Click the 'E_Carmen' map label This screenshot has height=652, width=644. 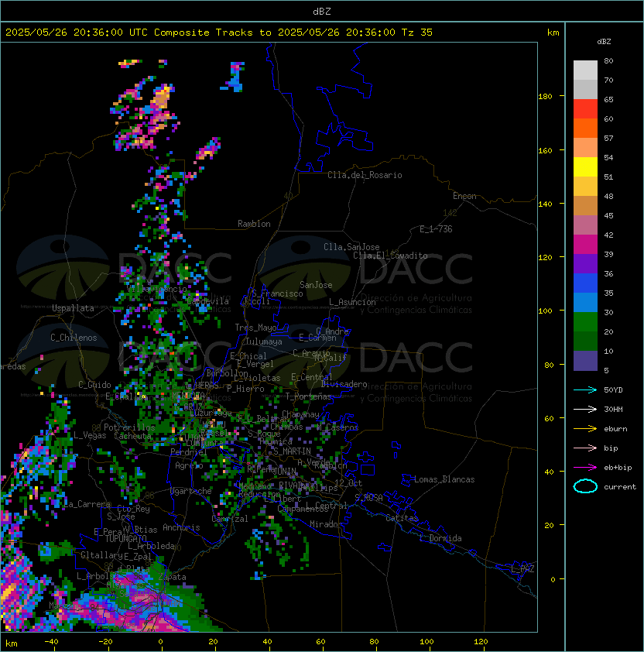coord(317,338)
